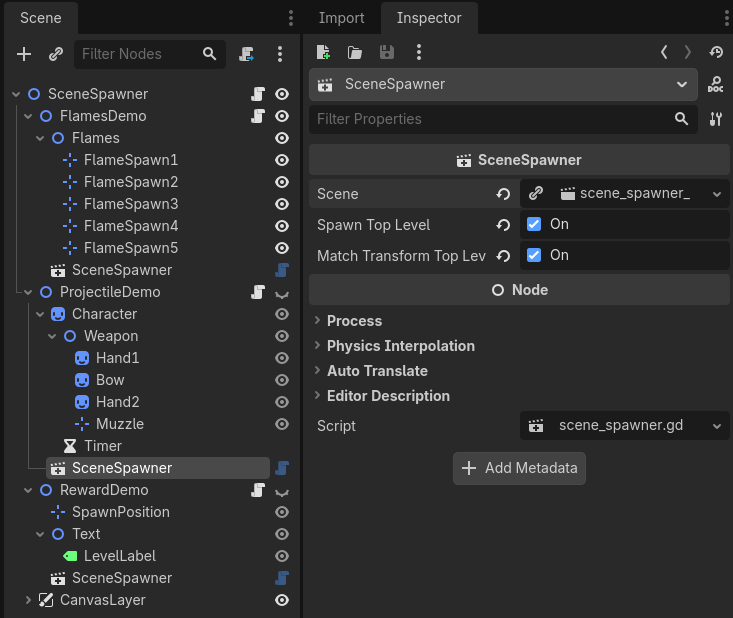The image size is (733, 618).
Task: Open script attached to root SceneSpawner
Action: (258, 94)
